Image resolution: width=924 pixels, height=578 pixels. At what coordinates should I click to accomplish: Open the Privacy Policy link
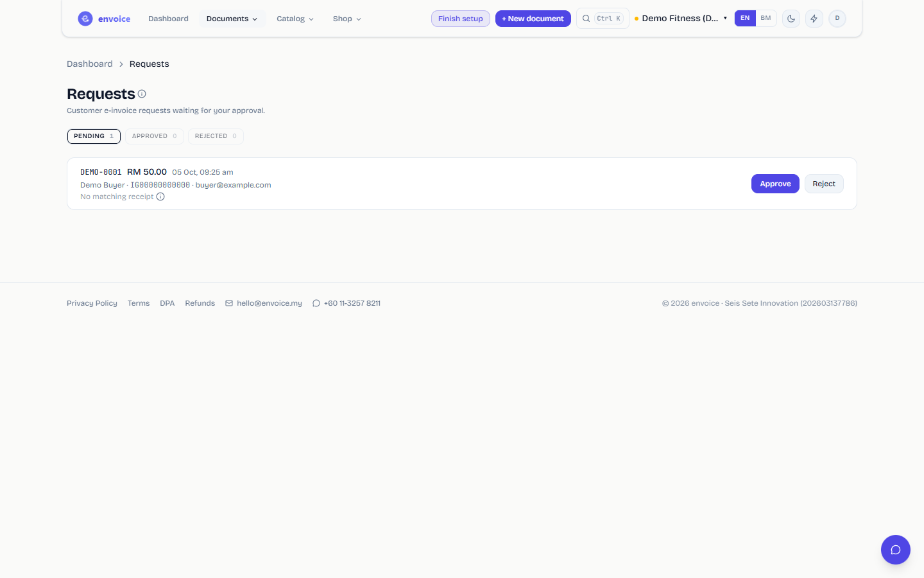coord(92,303)
